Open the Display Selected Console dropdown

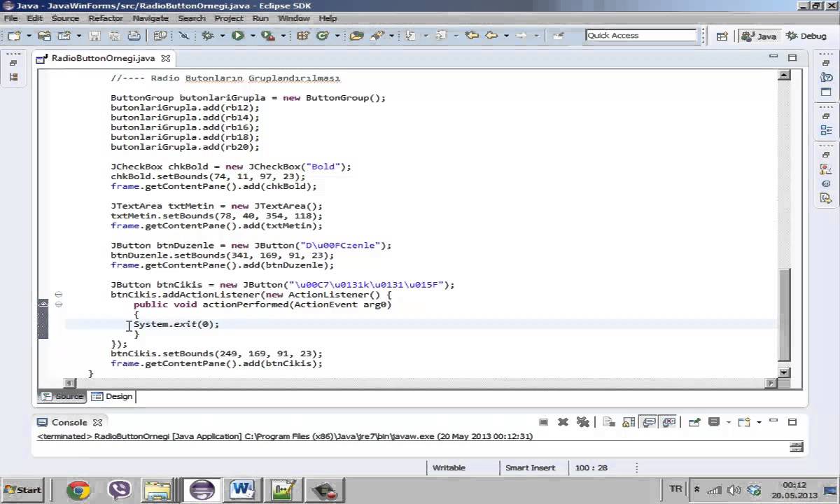[729, 423]
